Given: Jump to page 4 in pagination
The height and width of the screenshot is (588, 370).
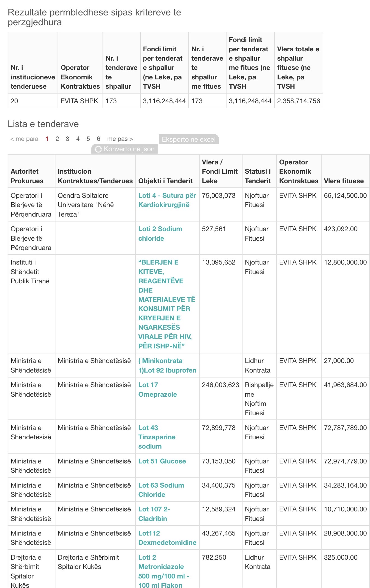Looking at the screenshot, I should pos(78,139).
